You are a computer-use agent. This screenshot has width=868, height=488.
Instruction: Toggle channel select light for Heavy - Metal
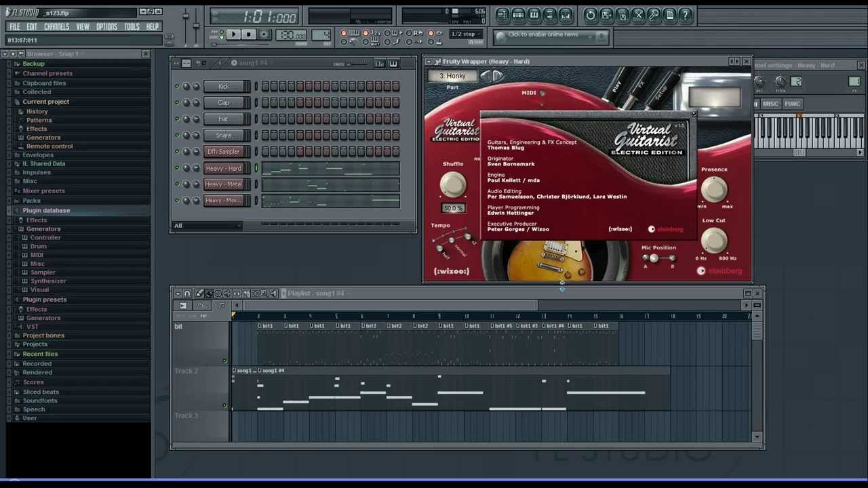pos(256,184)
